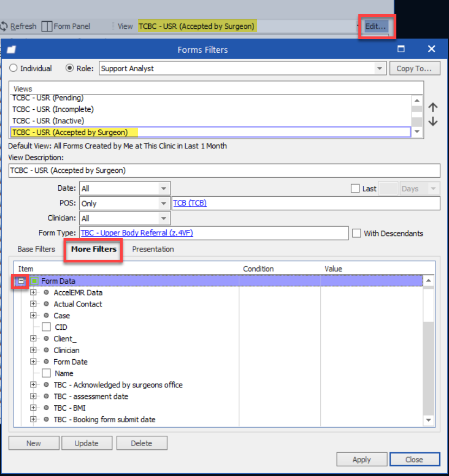The width and height of the screenshot is (449, 476).
Task: Expand TBC - Acknowledged by surgeons office
Action: 33,385
